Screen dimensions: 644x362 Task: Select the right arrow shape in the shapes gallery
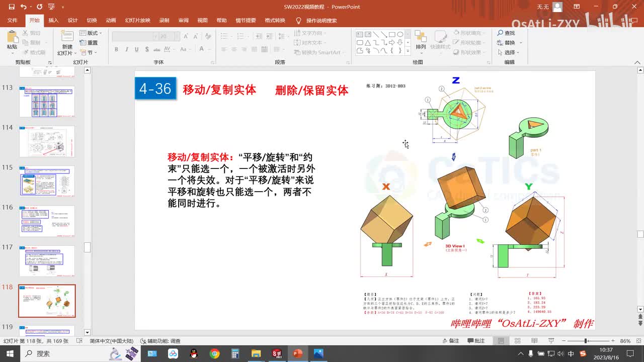[x=391, y=43]
